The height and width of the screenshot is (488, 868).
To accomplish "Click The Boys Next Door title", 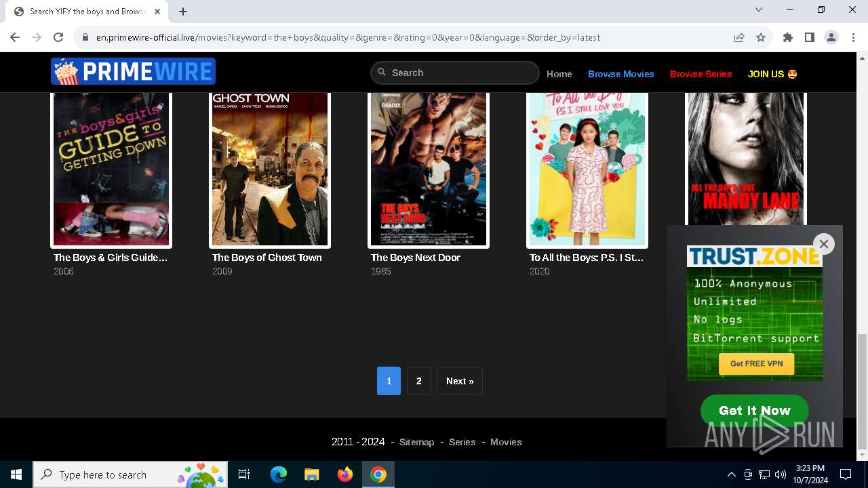I will coord(416,258).
